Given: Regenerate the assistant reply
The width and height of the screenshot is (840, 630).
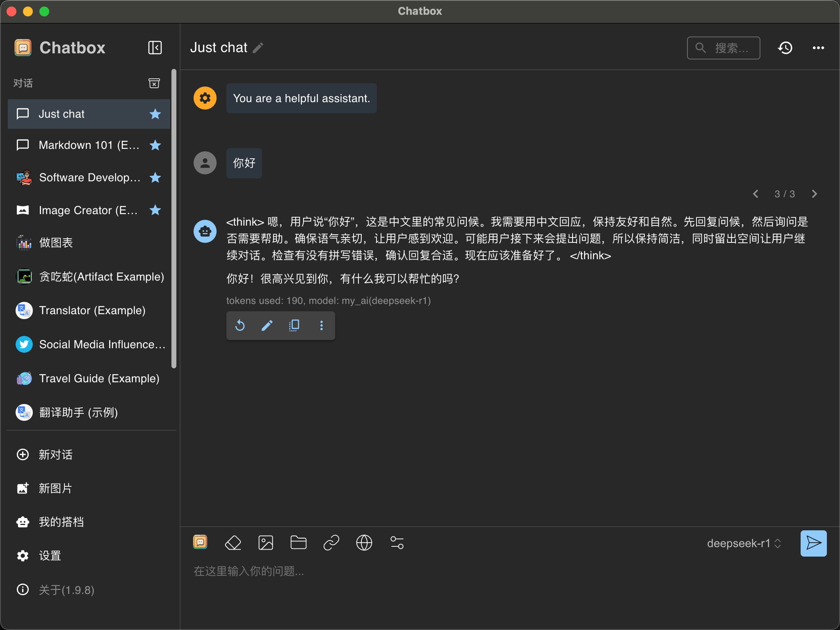Looking at the screenshot, I should pyautogui.click(x=240, y=326).
